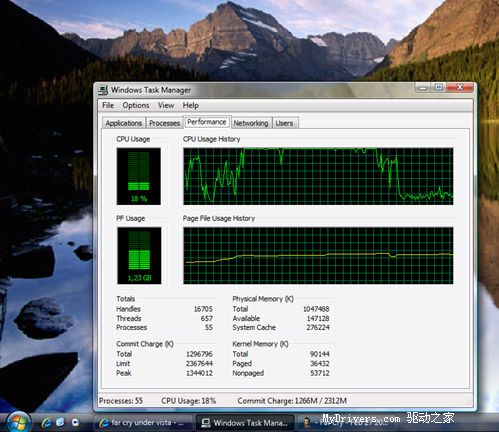Open the File menu
The height and width of the screenshot is (432, 499).
pyautogui.click(x=108, y=105)
